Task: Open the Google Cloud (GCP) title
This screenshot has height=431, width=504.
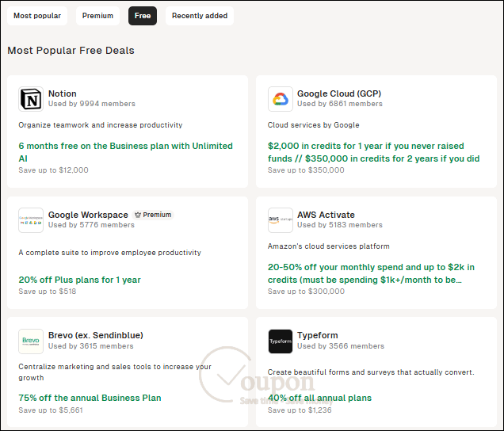Action: point(339,93)
